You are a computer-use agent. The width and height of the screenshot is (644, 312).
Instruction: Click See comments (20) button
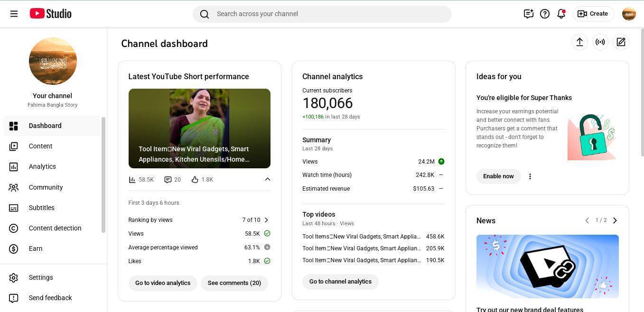234,283
